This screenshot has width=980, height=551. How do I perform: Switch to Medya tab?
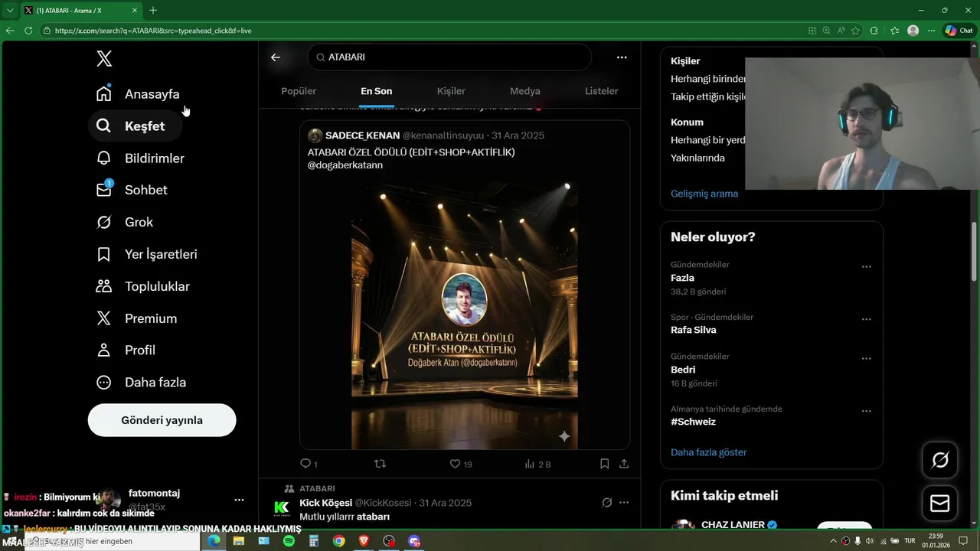(x=525, y=91)
